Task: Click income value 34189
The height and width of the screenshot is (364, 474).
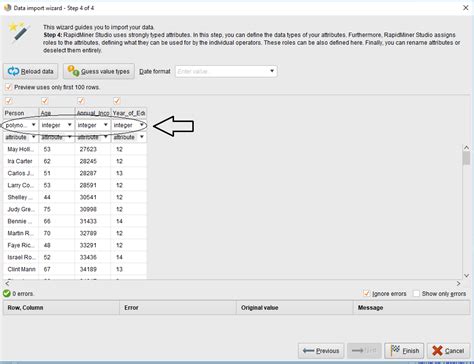Action: [x=88, y=269]
